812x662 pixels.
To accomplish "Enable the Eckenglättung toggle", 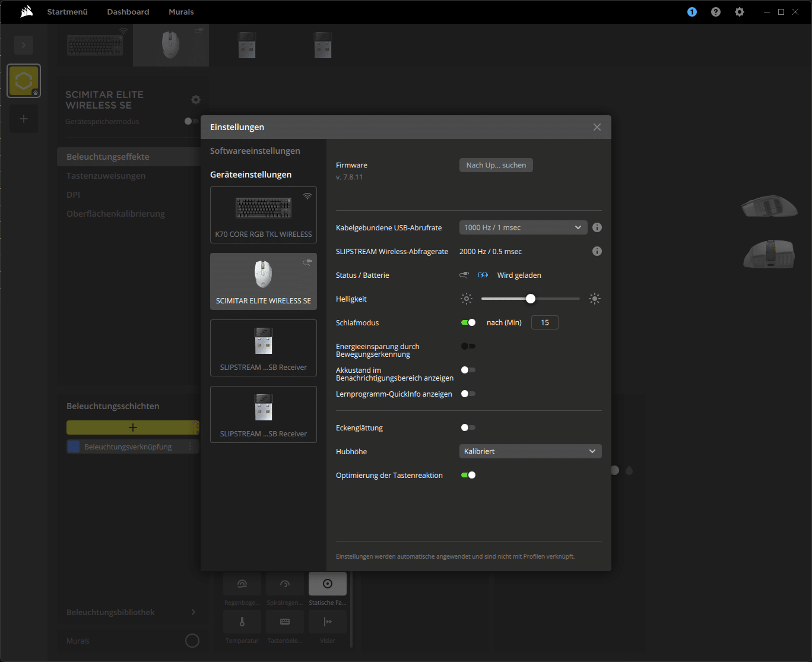I will [468, 427].
